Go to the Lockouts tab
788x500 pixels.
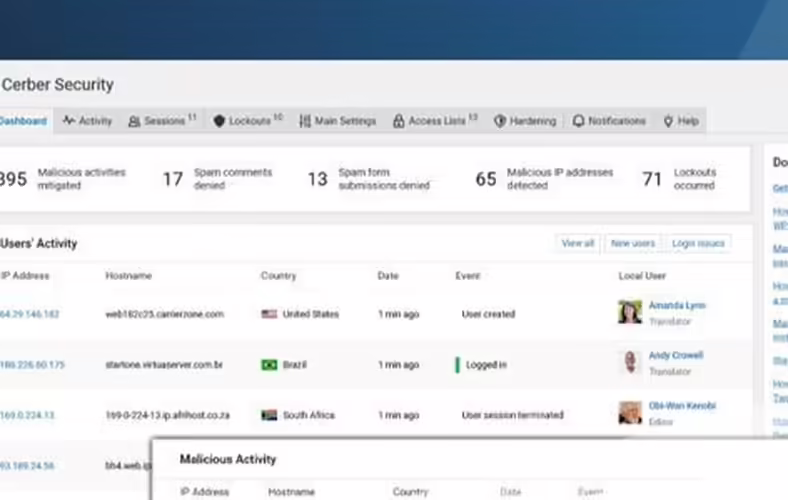pyautogui.click(x=248, y=121)
